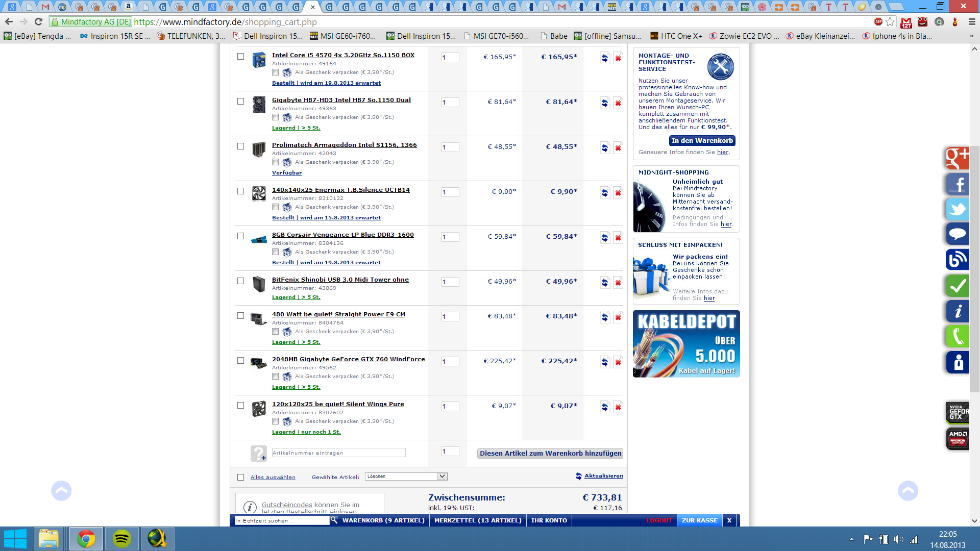Remove Intel Core i5 4570 from cart
This screenshot has height=551, width=980.
coord(618,58)
